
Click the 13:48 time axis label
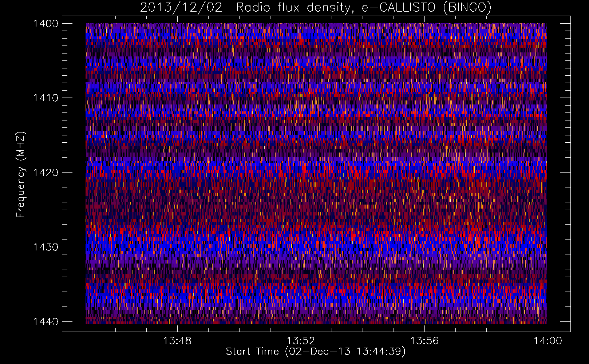(x=177, y=341)
